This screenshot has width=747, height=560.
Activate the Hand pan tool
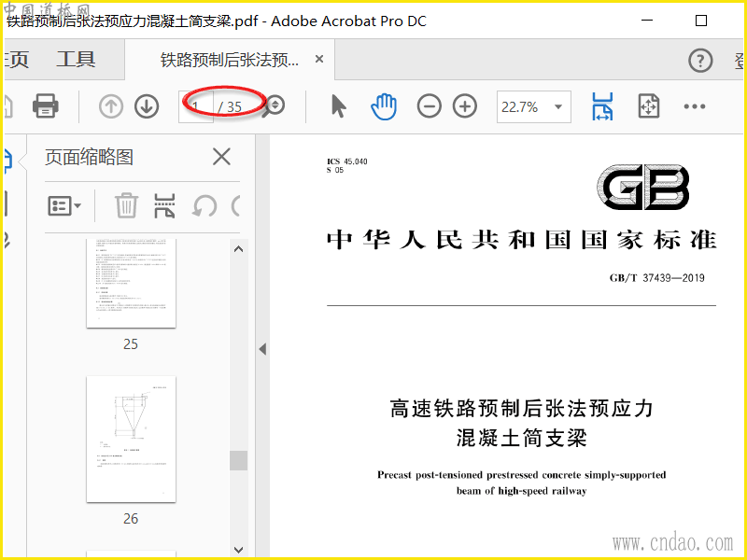coord(384,106)
